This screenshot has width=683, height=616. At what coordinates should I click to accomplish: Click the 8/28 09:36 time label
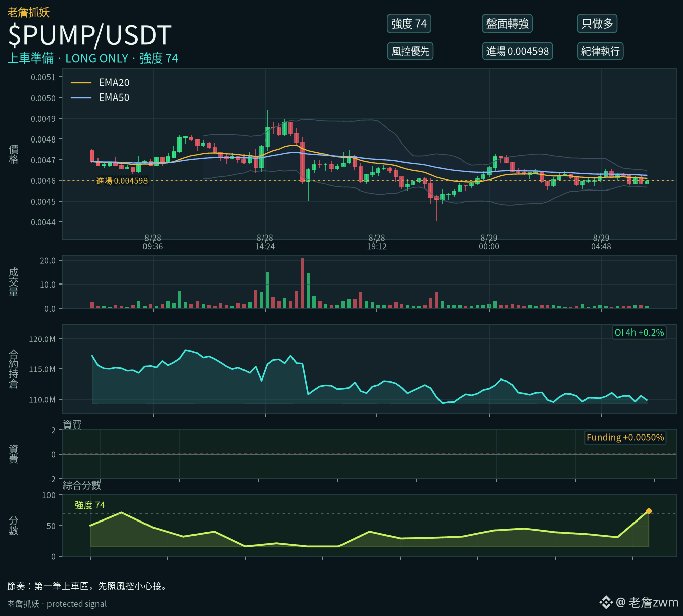153,242
